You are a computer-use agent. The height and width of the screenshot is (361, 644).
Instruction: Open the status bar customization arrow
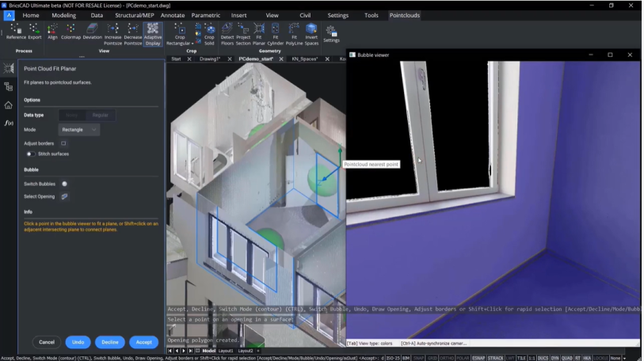[625, 358]
